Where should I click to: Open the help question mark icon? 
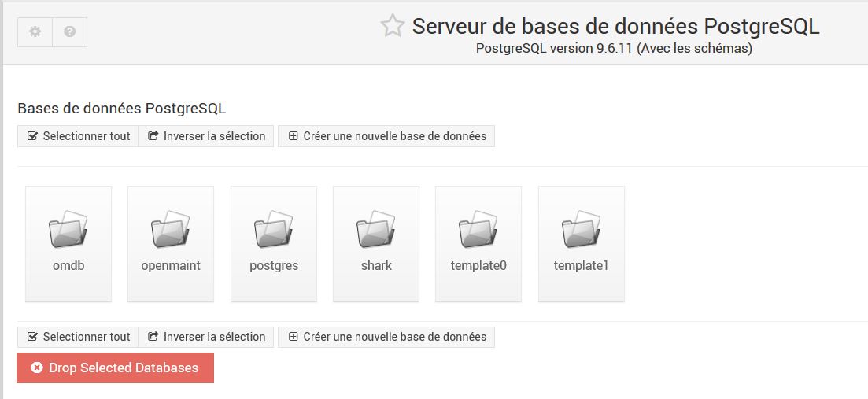(69, 32)
